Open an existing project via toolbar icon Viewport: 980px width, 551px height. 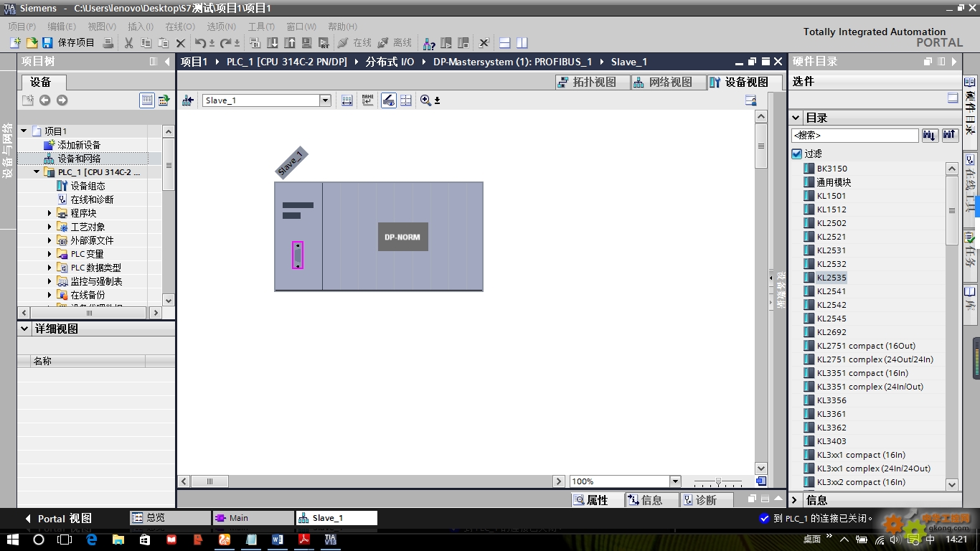pyautogui.click(x=32, y=43)
